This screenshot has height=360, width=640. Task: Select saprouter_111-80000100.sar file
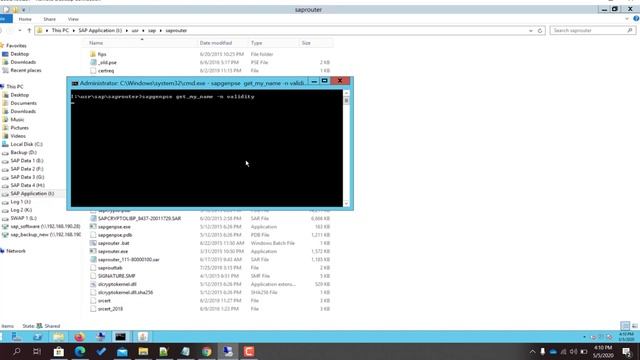pos(128,260)
